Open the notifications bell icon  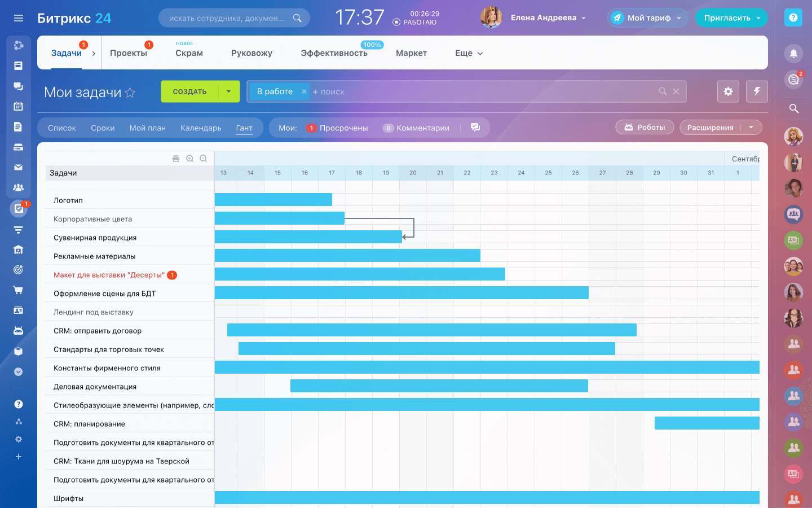pos(793,54)
